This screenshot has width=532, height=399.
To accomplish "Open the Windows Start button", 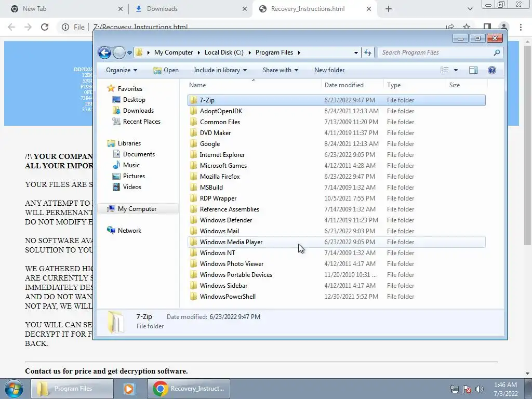I will pos(14,389).
